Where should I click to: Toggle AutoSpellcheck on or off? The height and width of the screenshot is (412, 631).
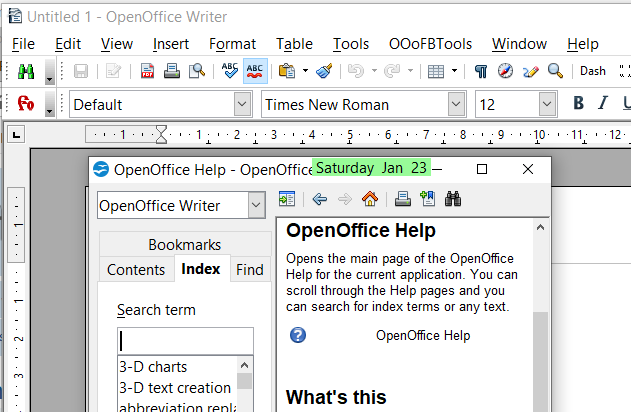(255, 71)
